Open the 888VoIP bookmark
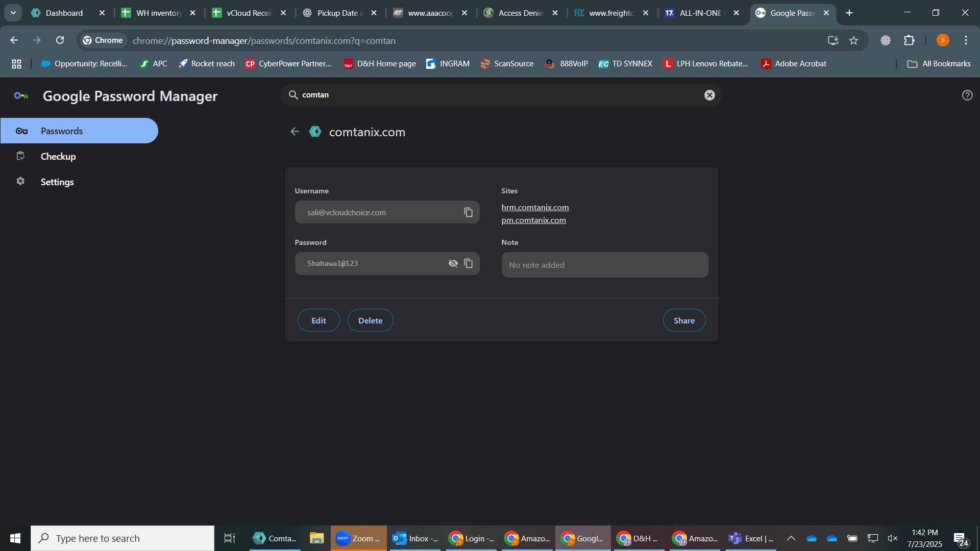The image size is (980, 551). (567, 64)
